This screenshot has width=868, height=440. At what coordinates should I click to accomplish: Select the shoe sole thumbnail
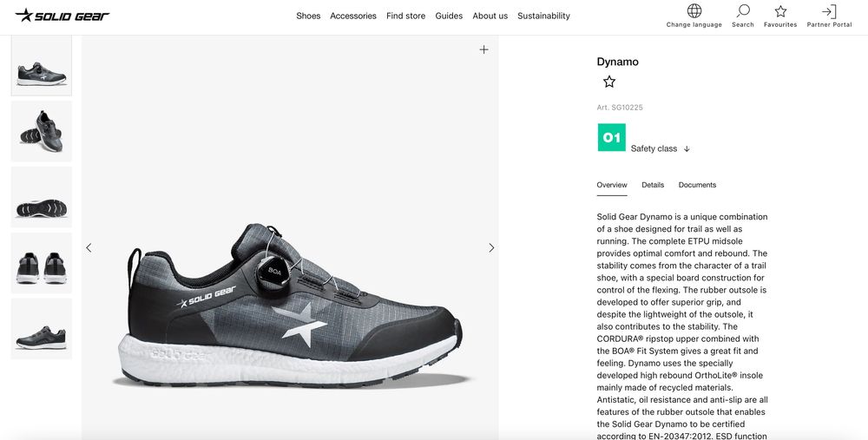click(42, 197)
